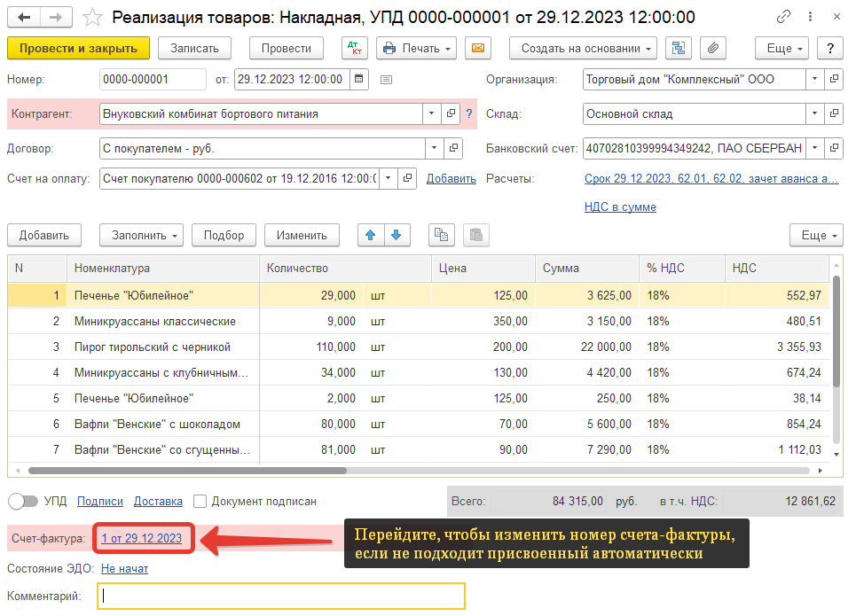Click Провести и закрыть button
Viewport: 856px width, 616px height.
click(79, 48)
